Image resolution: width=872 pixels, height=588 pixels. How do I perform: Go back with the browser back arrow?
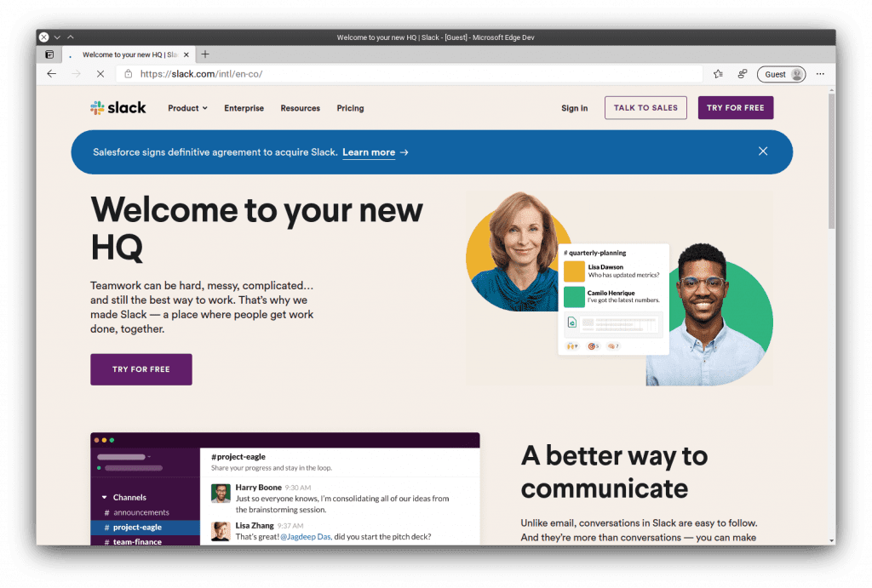tap(52, 74)
